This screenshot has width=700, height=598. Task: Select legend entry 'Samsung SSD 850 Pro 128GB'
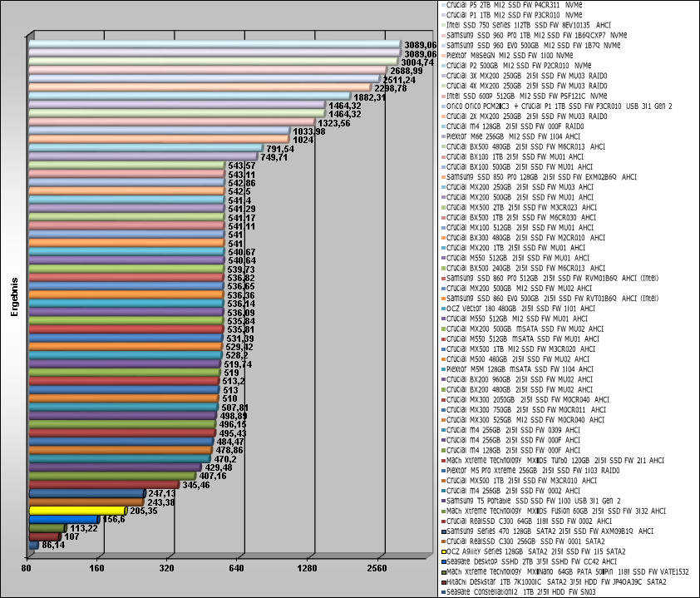point(541,177)
